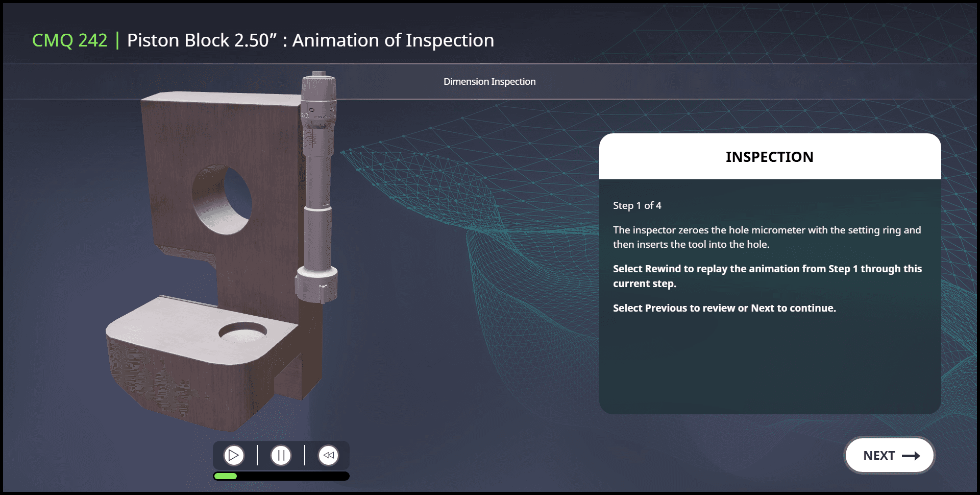Screen dimensions: 980x495
Task: Click the micrometer measuring head at bottom
Action: point(316,285)
